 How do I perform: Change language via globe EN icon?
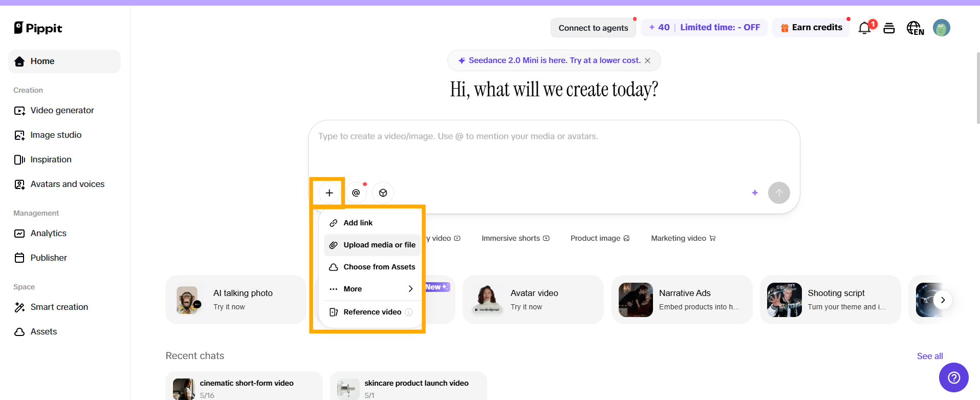(x=916, y=28)
